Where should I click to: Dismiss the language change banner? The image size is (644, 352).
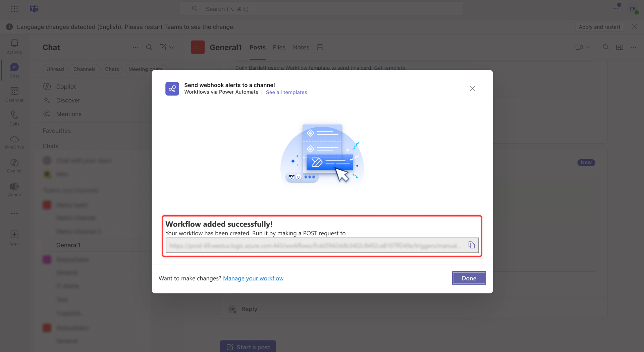point(634,27)
